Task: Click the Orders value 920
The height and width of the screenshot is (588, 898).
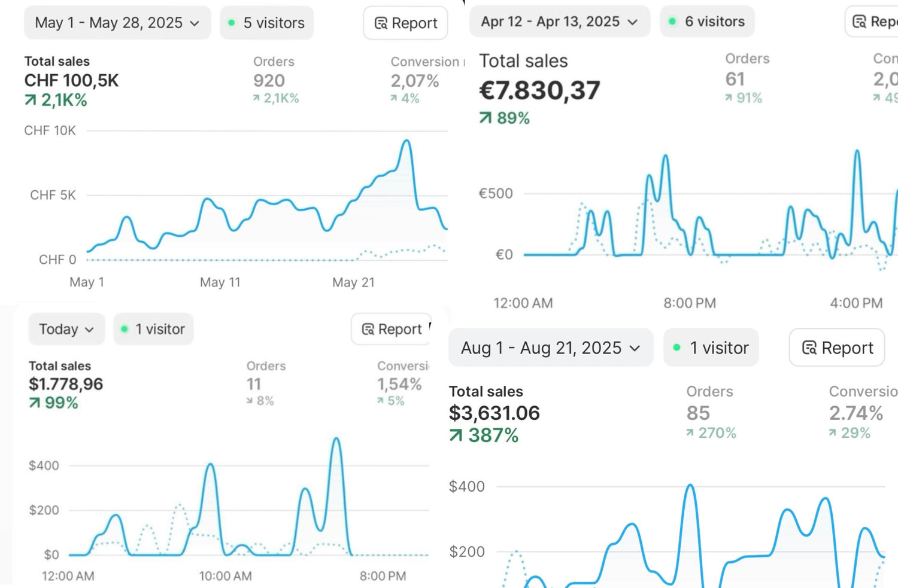Action: [269, 81]
